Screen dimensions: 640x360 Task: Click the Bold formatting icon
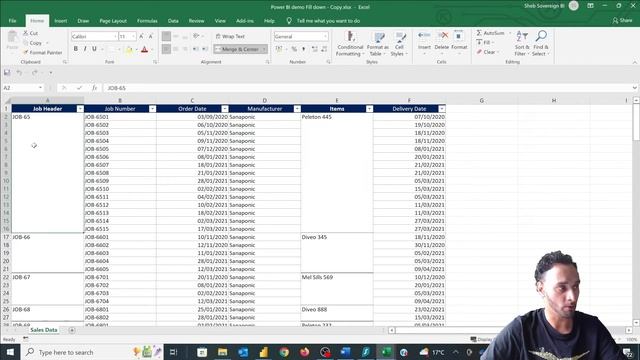[x=76, y=49]
